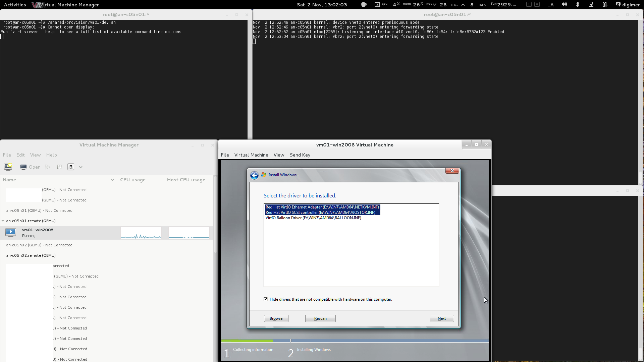Click the Virtual Machine Manager app menu

tap(65, 5)
